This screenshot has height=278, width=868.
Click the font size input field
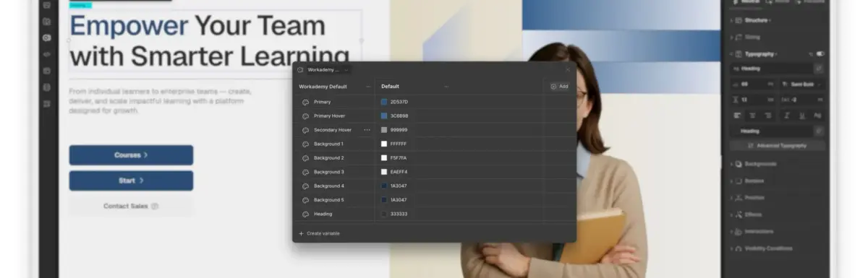(753, 84)
